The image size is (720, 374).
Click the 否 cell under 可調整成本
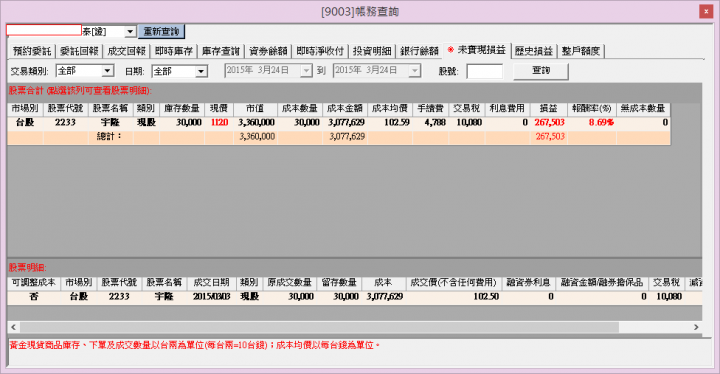pyautogui.click(x=34, y=296)
